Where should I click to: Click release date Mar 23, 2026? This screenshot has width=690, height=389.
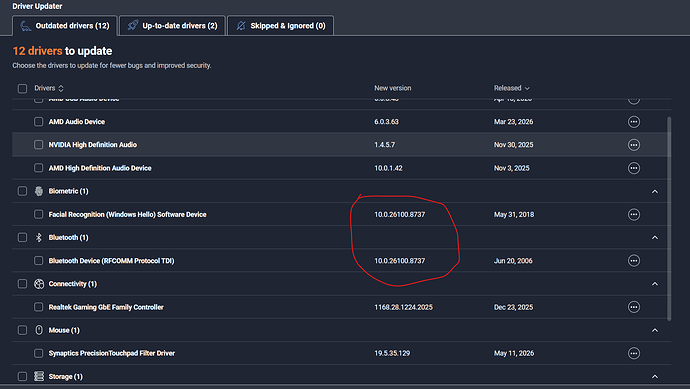click(513, 122)
